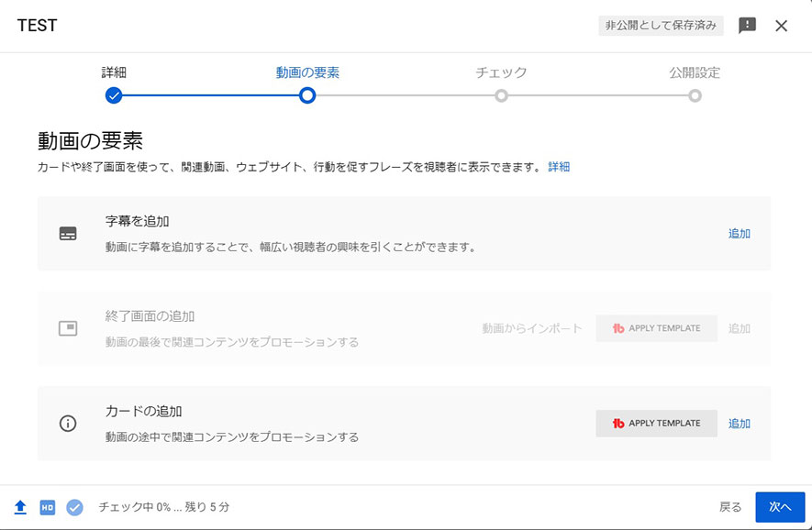Click the checked circle under 詳細

(114, 95)
